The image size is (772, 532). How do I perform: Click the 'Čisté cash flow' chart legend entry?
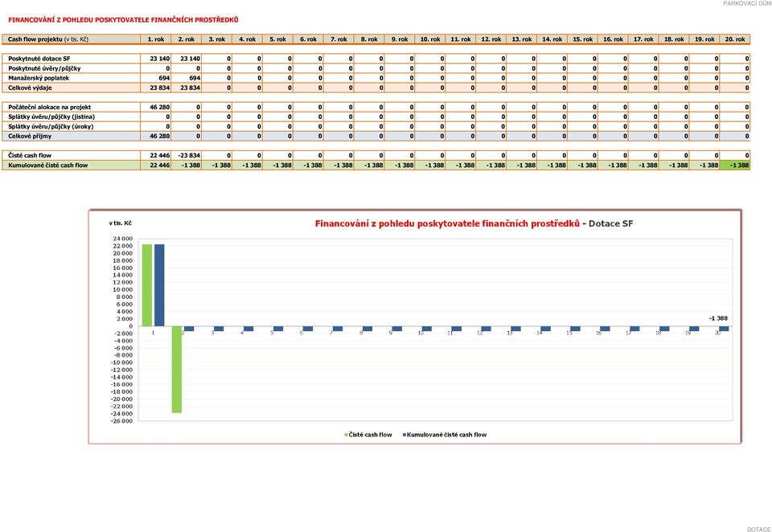[368, 435]
